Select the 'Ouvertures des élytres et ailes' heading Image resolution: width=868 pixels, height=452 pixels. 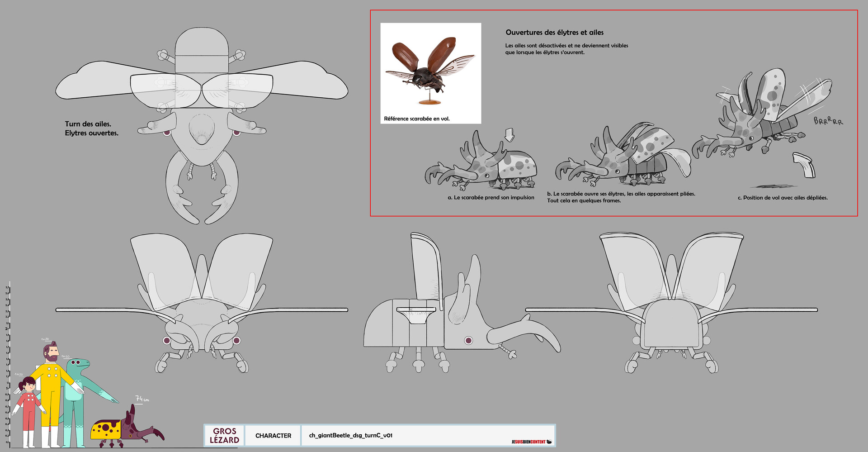click(x=554, y=33)
